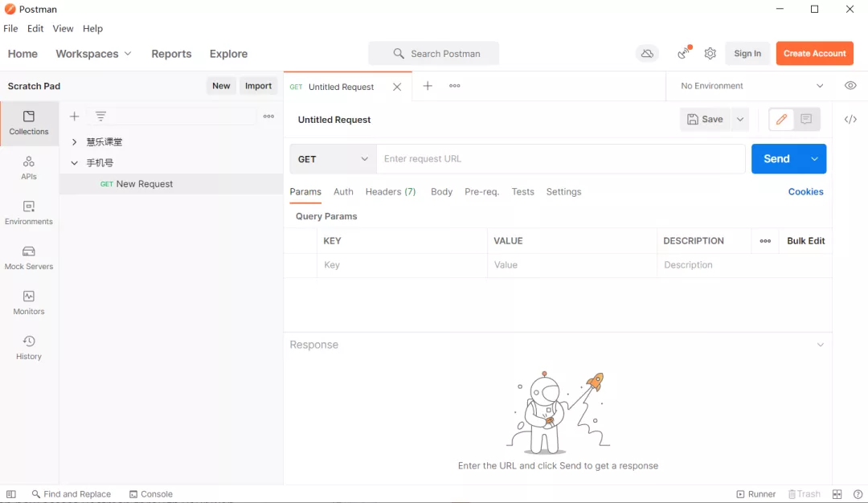
Task: Select the GET New Request tree item
Action: [171, 184]
